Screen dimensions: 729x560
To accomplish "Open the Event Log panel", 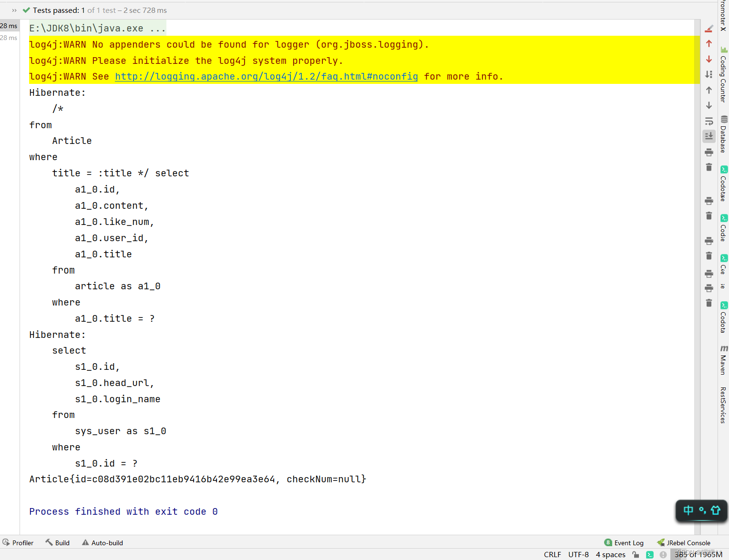I will 624,543.
